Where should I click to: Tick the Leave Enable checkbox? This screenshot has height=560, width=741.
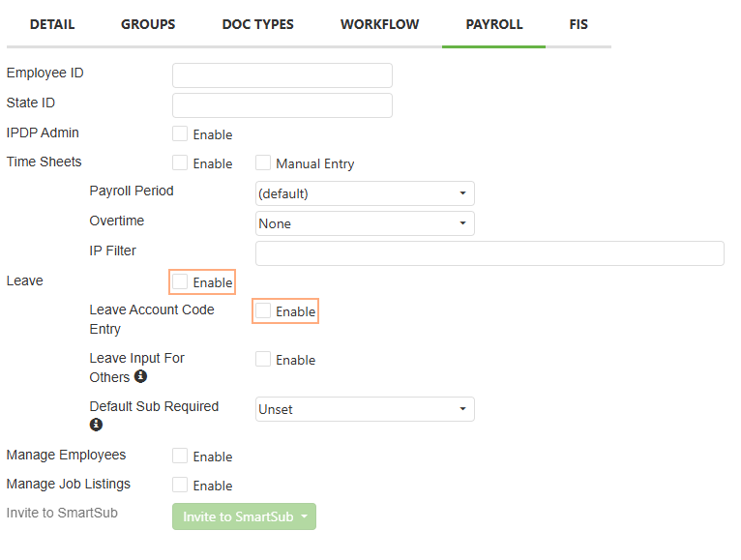(x=180, y=281)
